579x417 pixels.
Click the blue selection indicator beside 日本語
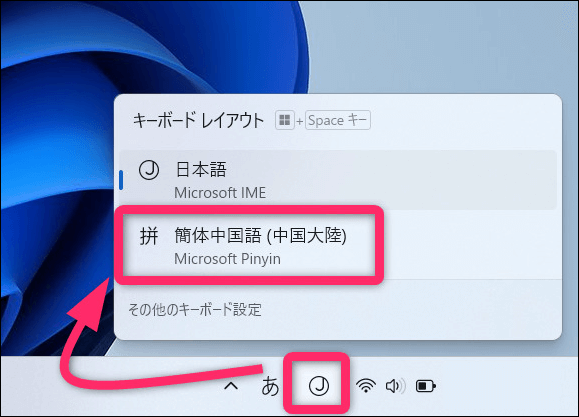pos(121,180)
